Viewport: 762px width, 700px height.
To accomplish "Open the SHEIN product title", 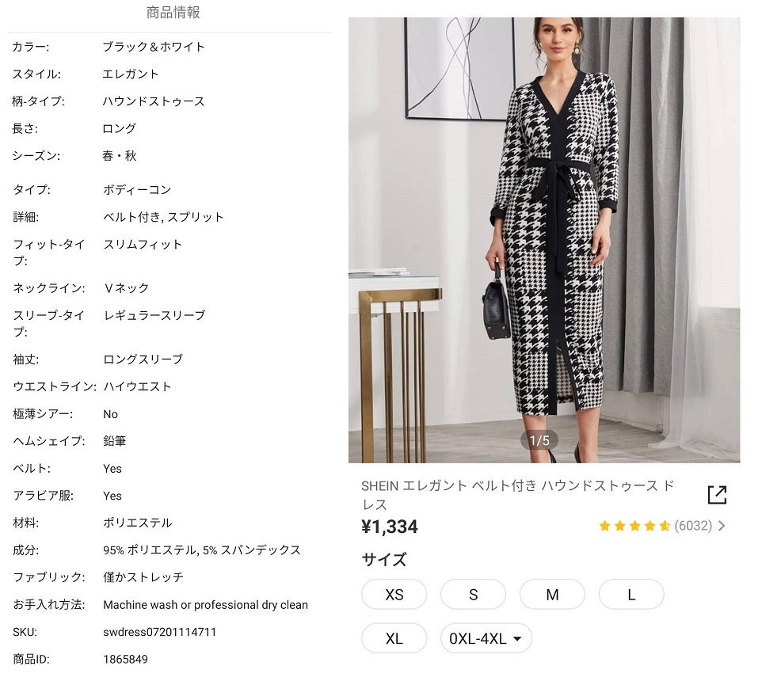I will 517,495.
